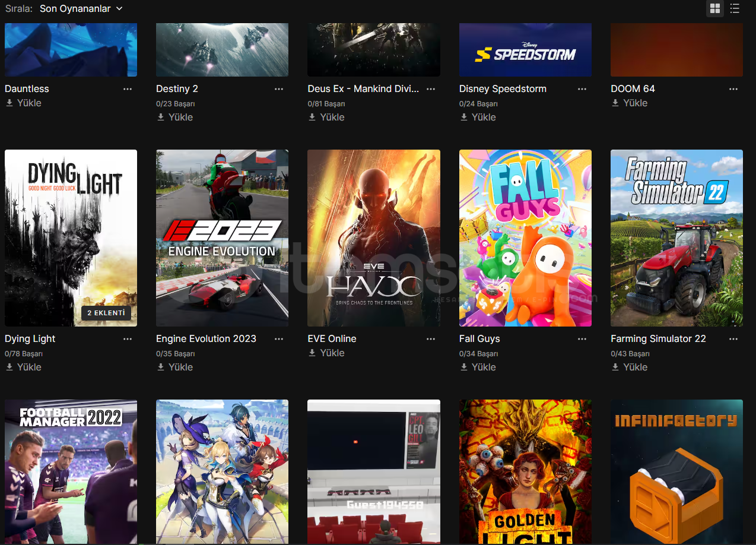Click 0/81 Başarı under Deus Ex

coord(327,104)
